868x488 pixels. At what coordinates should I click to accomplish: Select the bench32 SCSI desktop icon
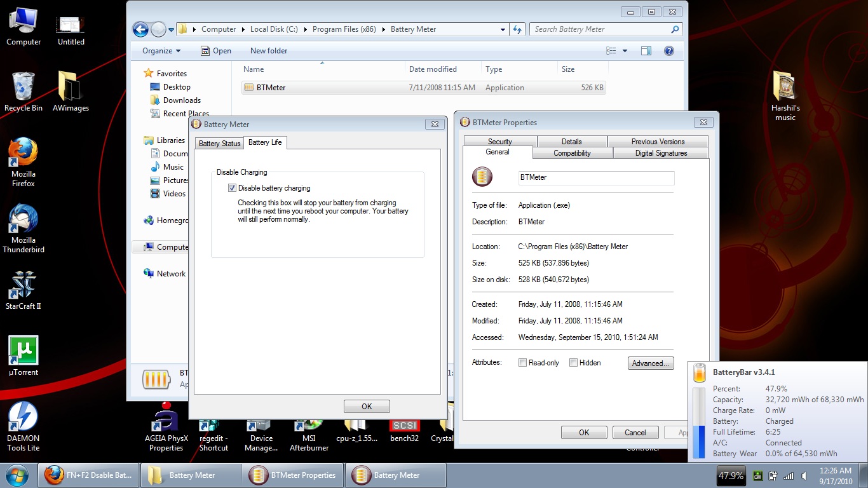coord(404,432)
